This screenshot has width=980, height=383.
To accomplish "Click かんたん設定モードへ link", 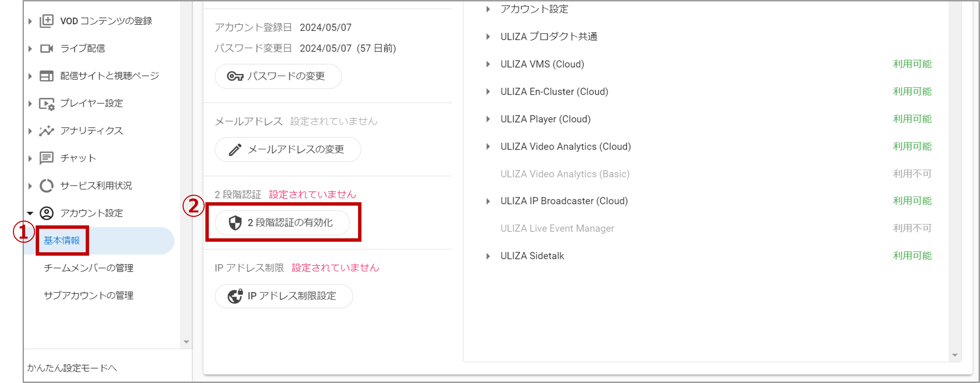I will [72, 368].
